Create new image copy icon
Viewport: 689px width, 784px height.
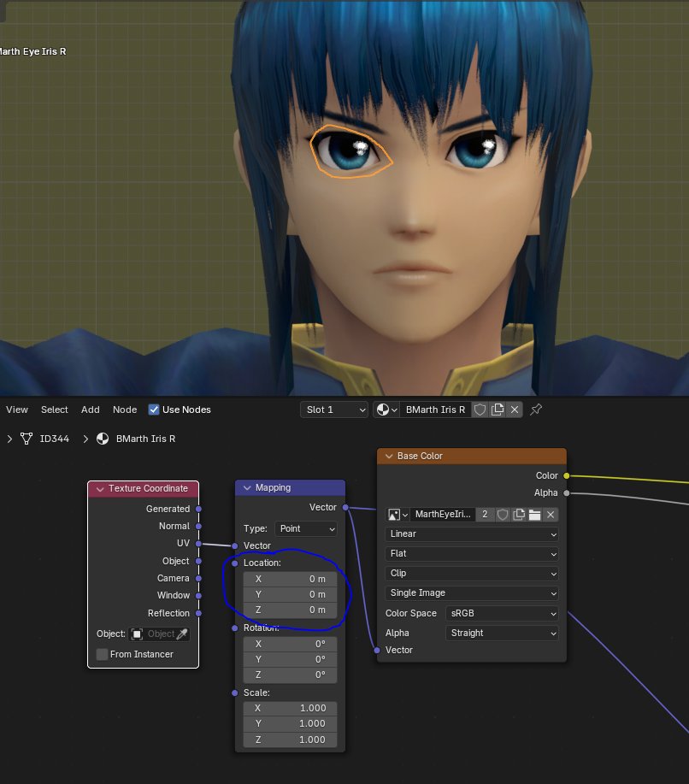pyautogui.click(x=519, y=515)
